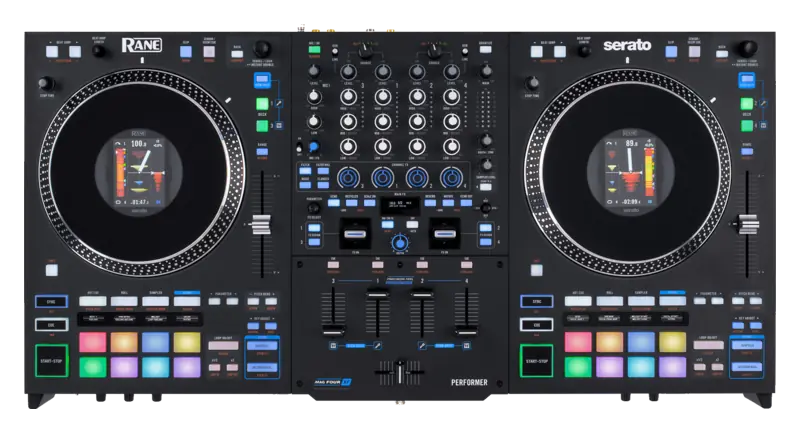The height and width of the screenshot is (433, 800).
Task: Click the serato logo
Action: coord(627,45)
